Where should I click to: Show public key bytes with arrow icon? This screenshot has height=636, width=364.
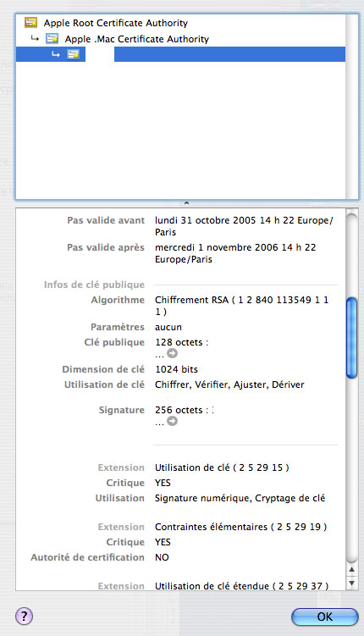coord(173,353)
